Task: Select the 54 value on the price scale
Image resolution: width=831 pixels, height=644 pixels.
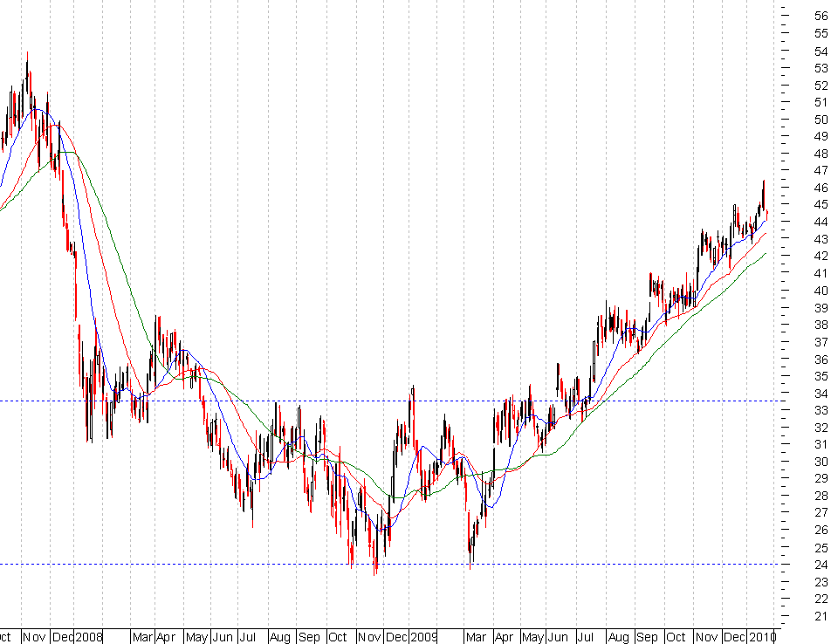Action: 821,51
